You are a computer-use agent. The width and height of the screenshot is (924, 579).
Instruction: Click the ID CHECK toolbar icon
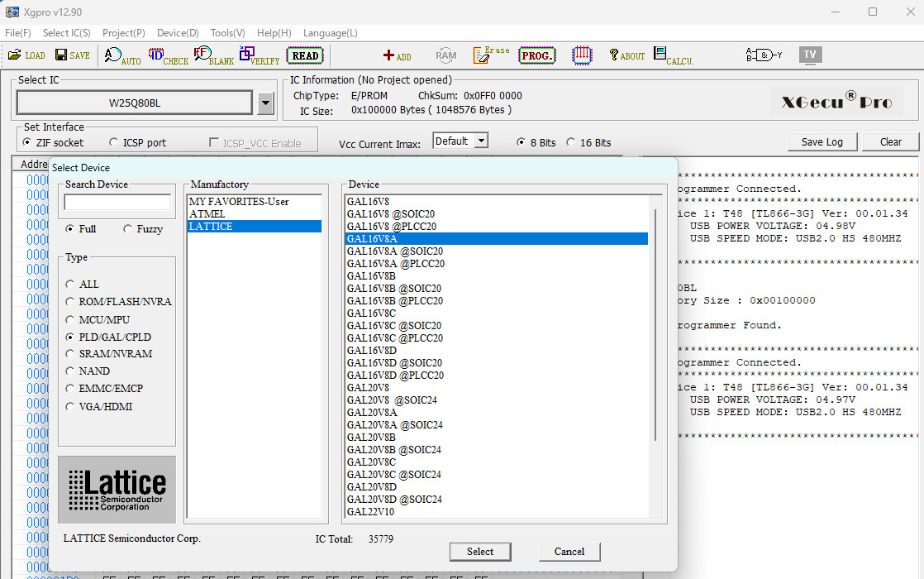click(169, 55)
